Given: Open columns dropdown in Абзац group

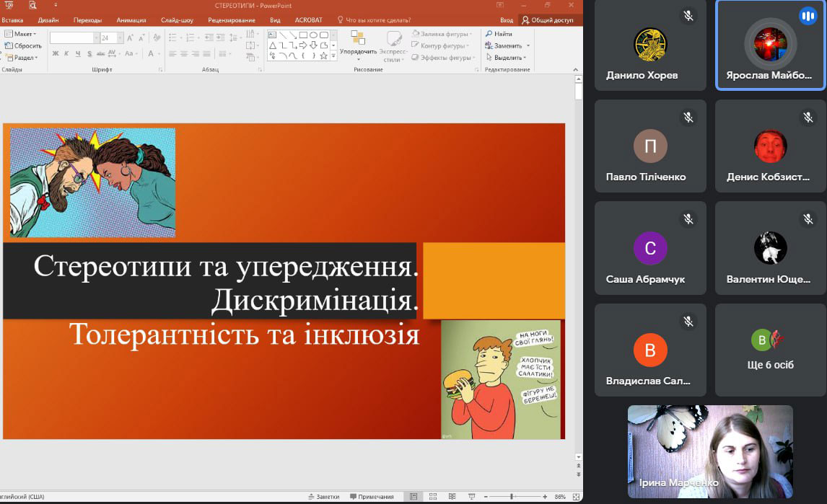Looking at the screenshot, I should (x=224, y=54).
